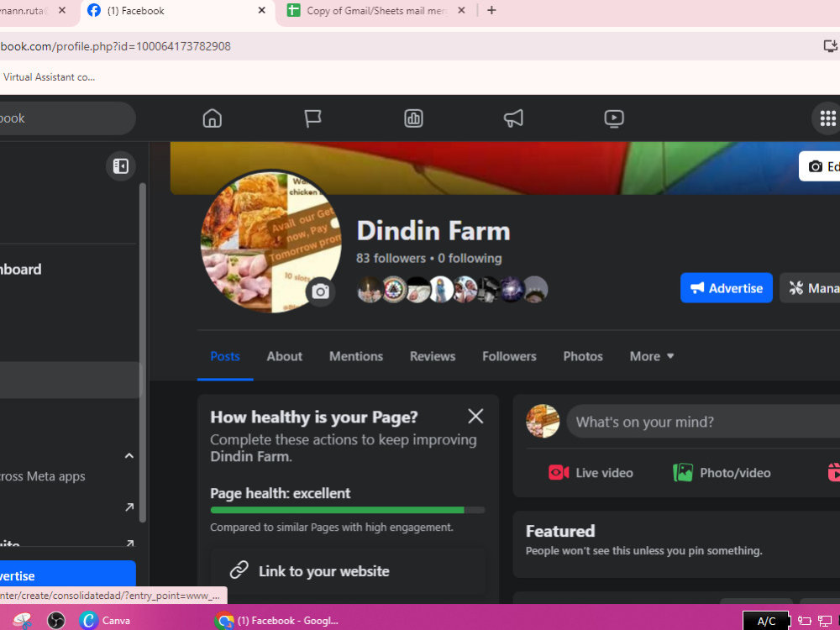Start a Live video
840x630 pixels.
coord(591,472)
